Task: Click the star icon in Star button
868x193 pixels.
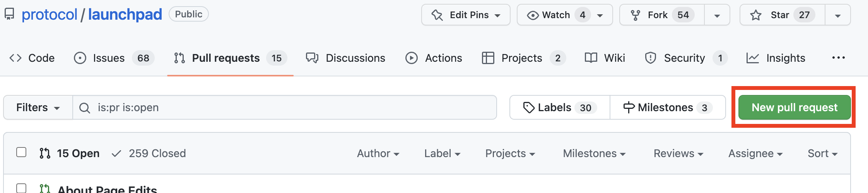Action: [755, 15]
